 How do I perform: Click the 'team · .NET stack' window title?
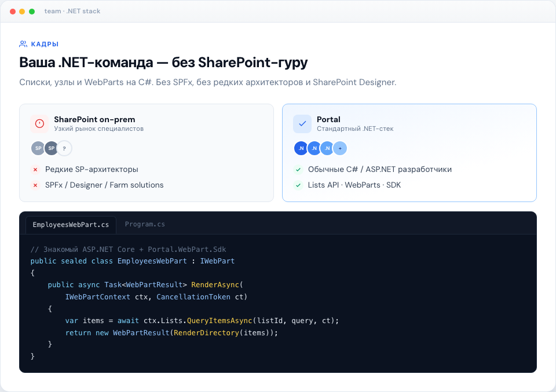(x=72, y=12)
